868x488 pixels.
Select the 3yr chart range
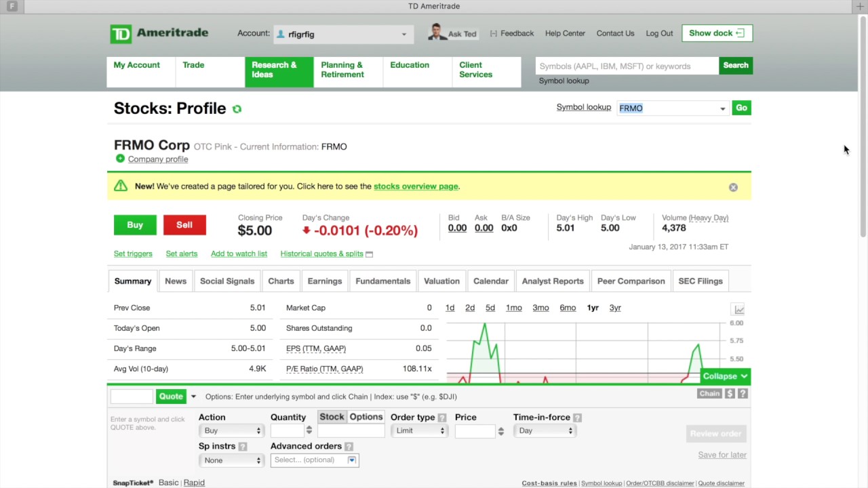(615, 308)
